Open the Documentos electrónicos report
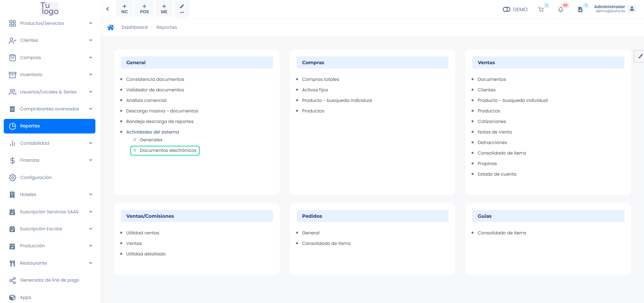This screenshot has width=644, height=303. (x=168, y=150)
